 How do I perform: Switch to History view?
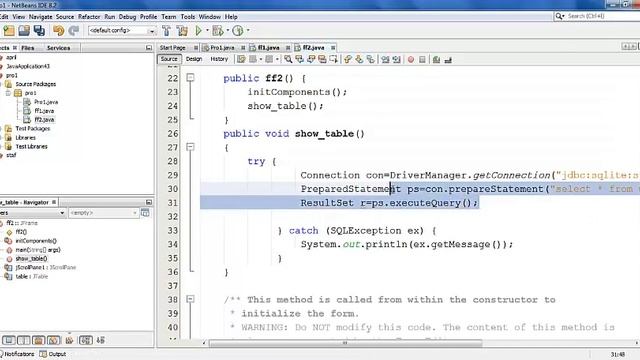pos(219,59)
